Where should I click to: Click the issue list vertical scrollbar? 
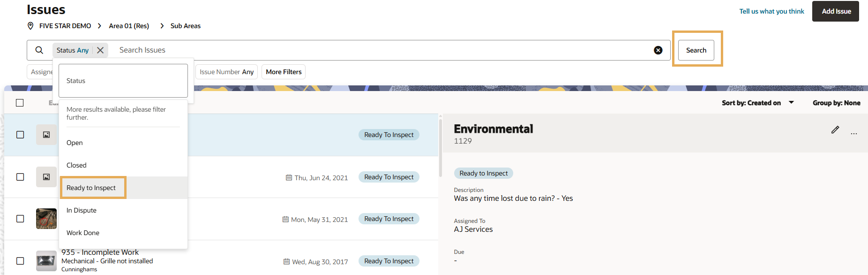click(441, 148)
